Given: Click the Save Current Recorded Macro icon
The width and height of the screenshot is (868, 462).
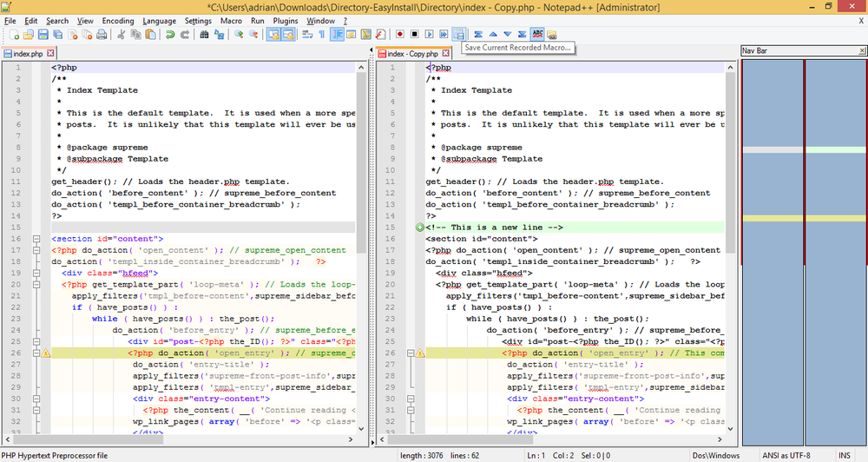Looking at the screenshot, I should (x=459, y=35).
